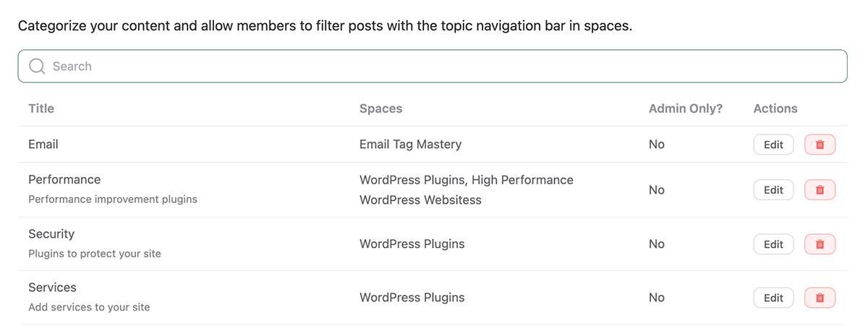
Task: Click trash icon for Performance topic
Action: (x=820, y=190)
